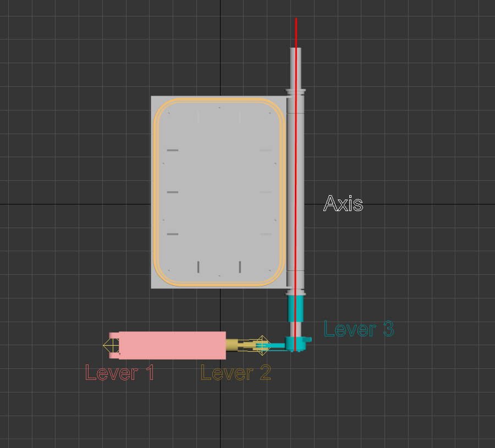This screenshot has height=448, width=495.
Task: Select the gray door panel
Action: 219,192
